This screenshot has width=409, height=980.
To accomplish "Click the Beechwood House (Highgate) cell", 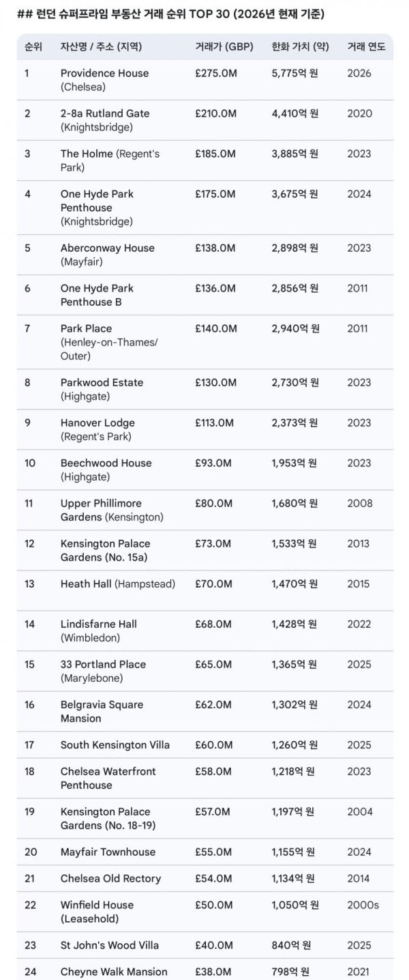I will pyautogui.click(x=106, y=470).
